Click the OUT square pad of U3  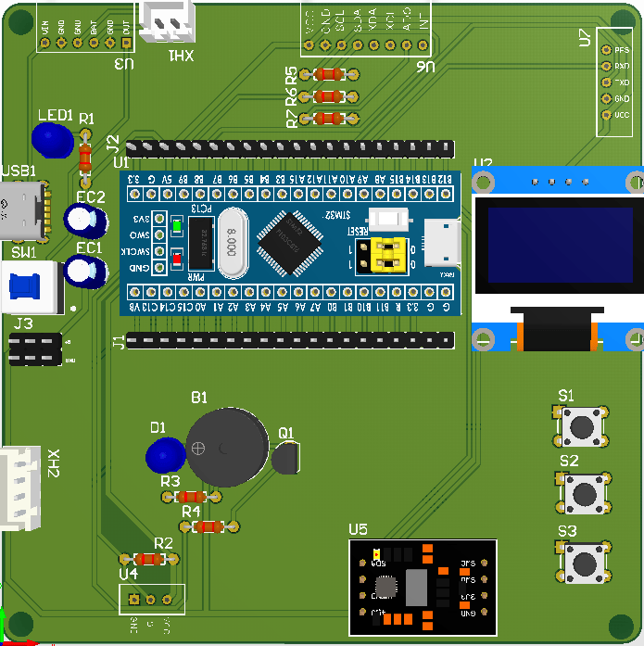coord(126,43)
